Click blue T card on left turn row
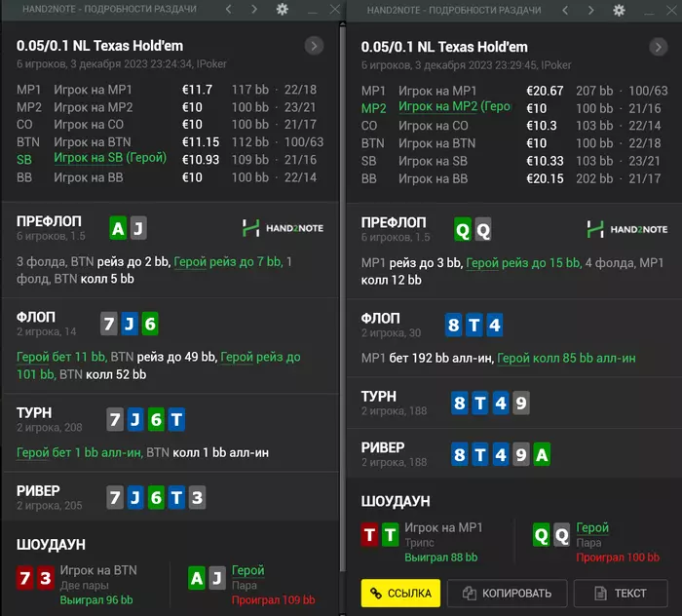Screen dimensions: 682x616 coord(176,419)
